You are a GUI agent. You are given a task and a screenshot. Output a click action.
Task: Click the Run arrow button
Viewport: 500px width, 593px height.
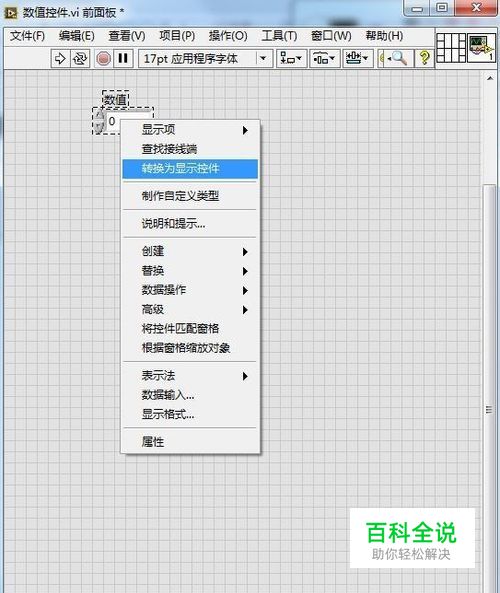(x=60, y=59)
